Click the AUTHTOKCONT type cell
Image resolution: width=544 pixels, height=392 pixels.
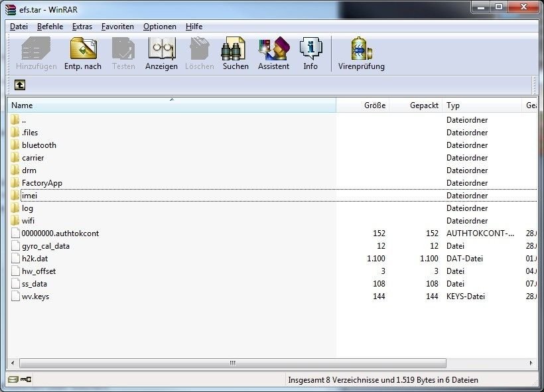[480, 233]
